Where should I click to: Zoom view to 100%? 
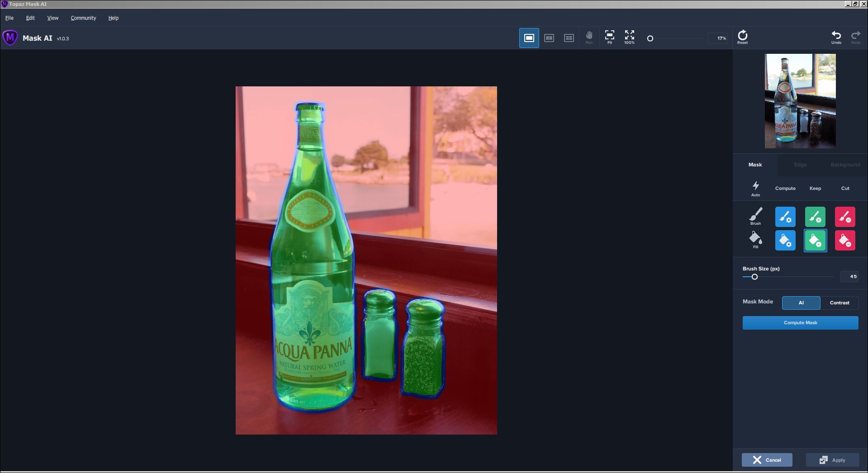(x=629, y=37)
